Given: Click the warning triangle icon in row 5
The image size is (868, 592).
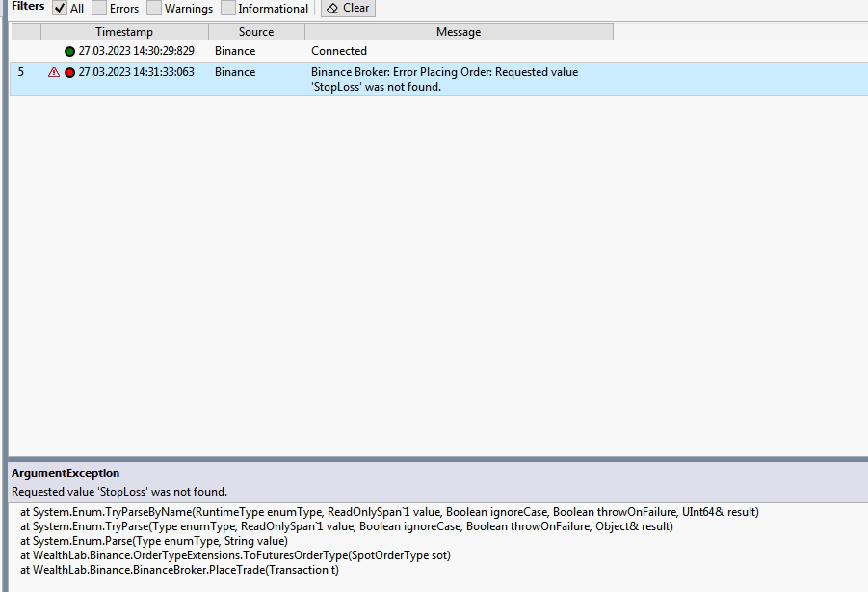Looking at the screenshot, I should pyautogui.click(x=54, y=72).
